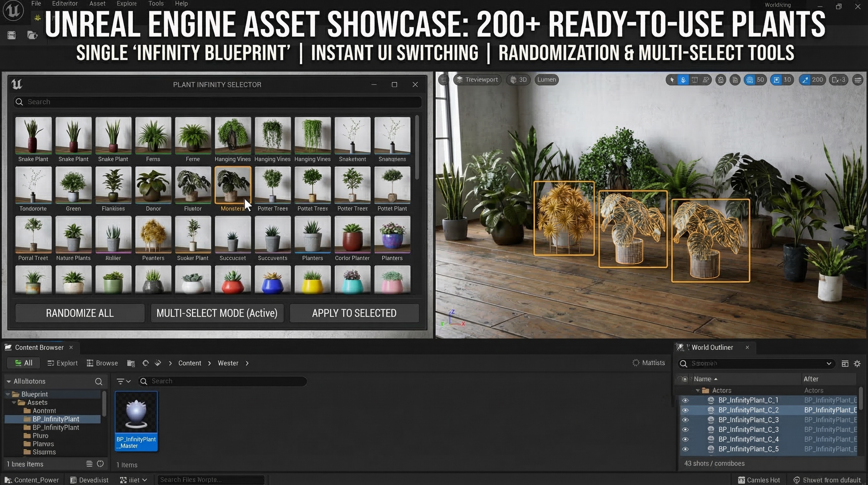The height and width of the screenshot is (485, 868).
Task: Open the viewport hamburger options menu
Action: [444, 80]
